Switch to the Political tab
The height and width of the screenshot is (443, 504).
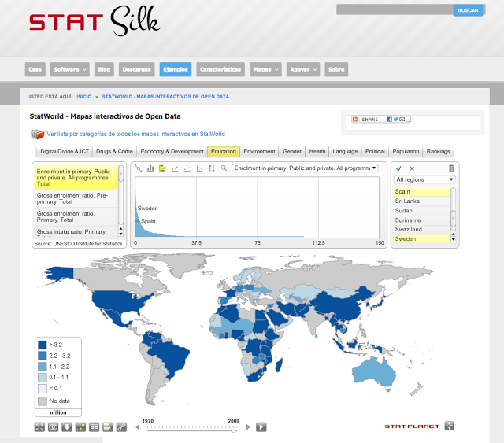click(375, 151)
